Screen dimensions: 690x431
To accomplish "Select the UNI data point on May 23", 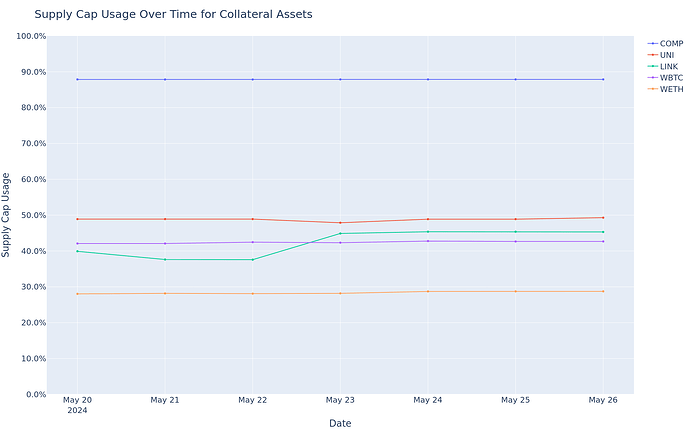I will (340, 223).
